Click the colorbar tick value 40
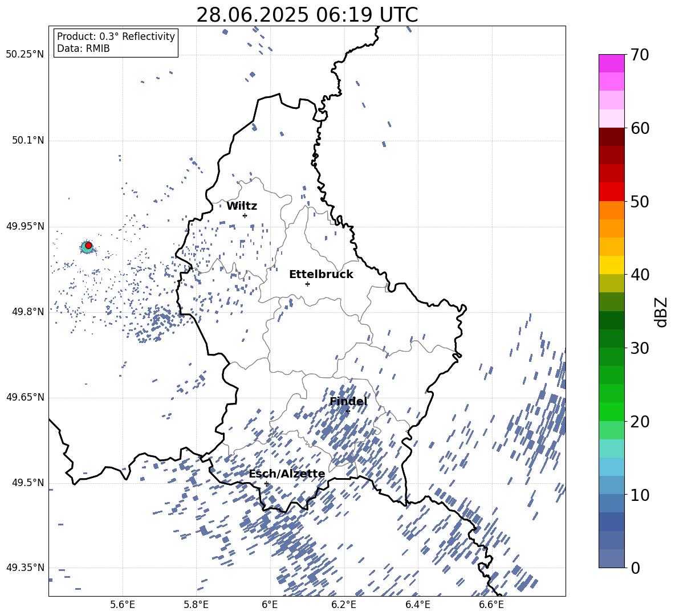The height and width of the screenshot is (616, 675). (640, 275)
